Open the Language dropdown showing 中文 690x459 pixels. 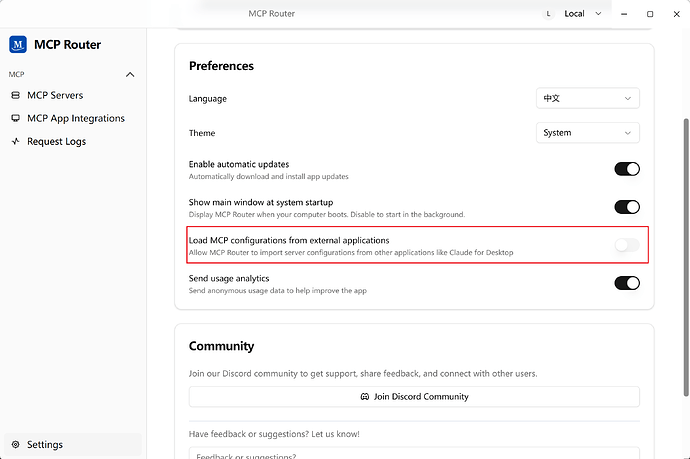coord(587,98)
